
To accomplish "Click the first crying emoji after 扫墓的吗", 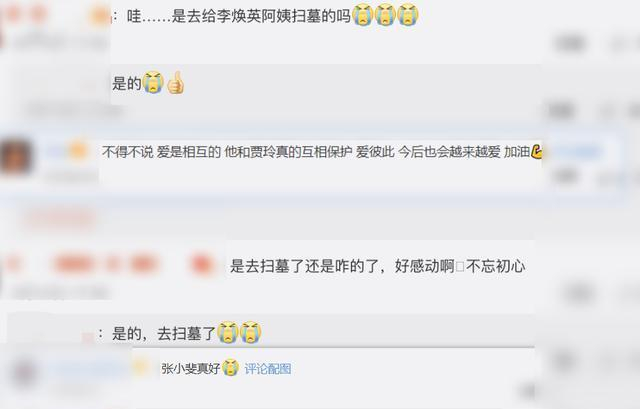I will tap(363, 15).
